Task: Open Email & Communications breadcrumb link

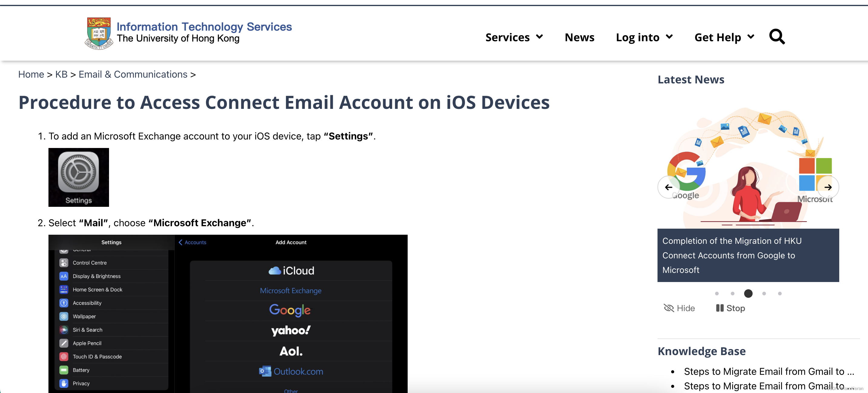Action: pyautogui.click(x=133, y=74)
